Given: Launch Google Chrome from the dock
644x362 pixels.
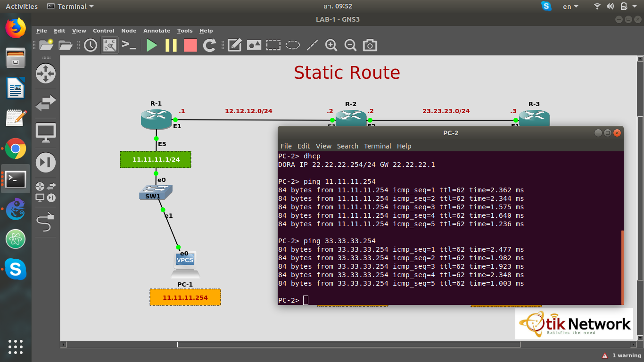Looking at the screenshot, I should tap(16, 148).
